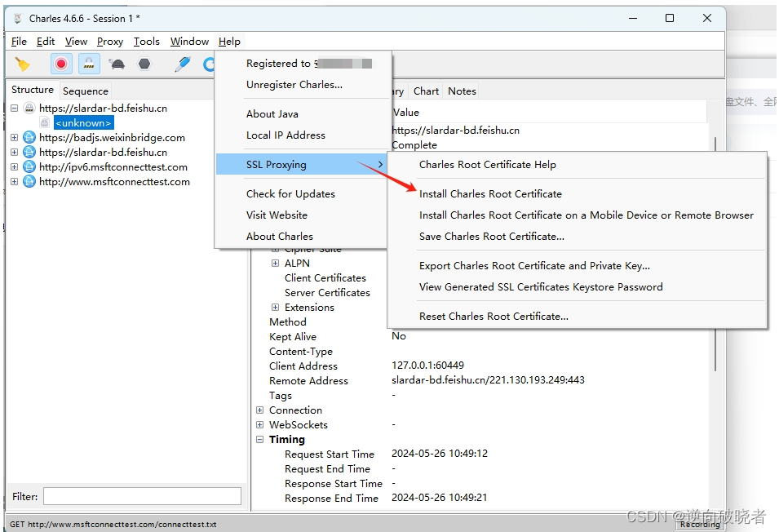
Task: Expand the second slardar-bd.feishu.cn node
Action: (15, 153)
